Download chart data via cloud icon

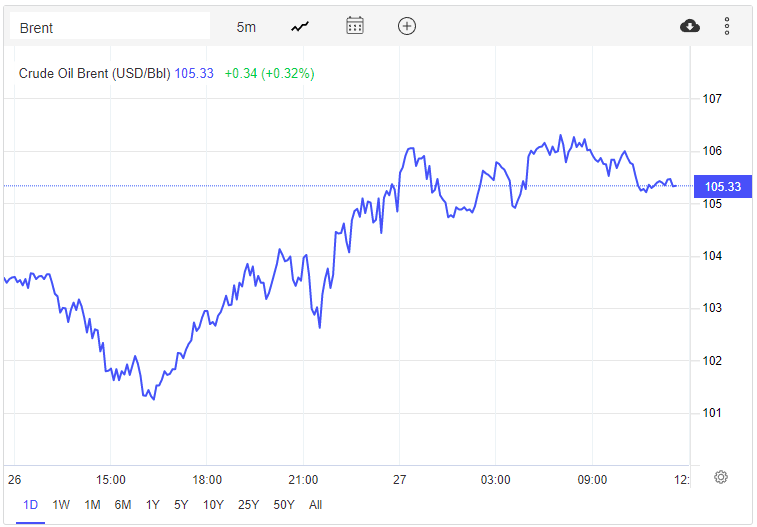click(690, 26)
